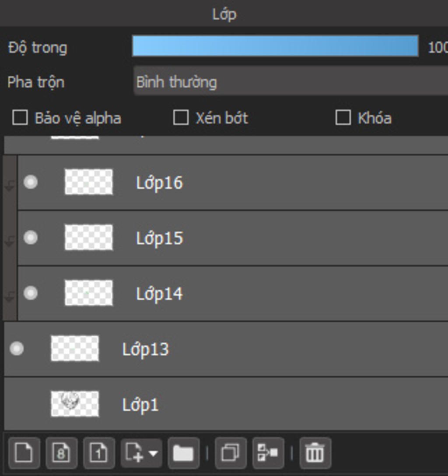Tick the Xén bớt checkbox

(x=181, y=117)
